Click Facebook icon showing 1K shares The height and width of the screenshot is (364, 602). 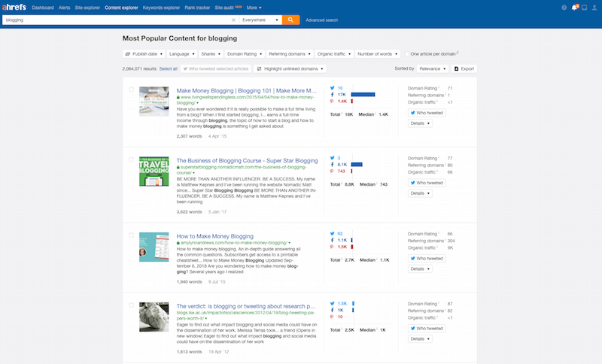click(332, 310)
